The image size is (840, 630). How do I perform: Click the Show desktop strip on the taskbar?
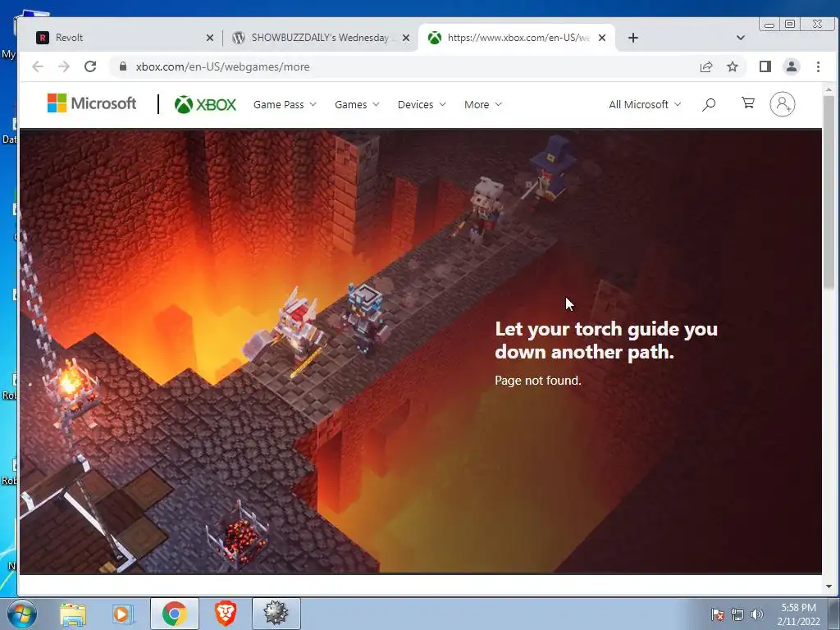834,614
